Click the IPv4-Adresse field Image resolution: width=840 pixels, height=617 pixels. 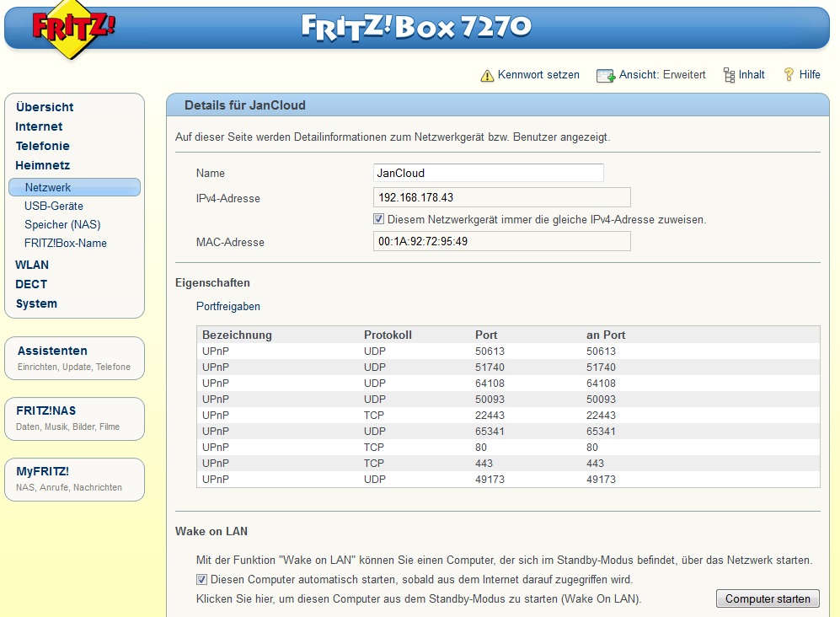501,197
